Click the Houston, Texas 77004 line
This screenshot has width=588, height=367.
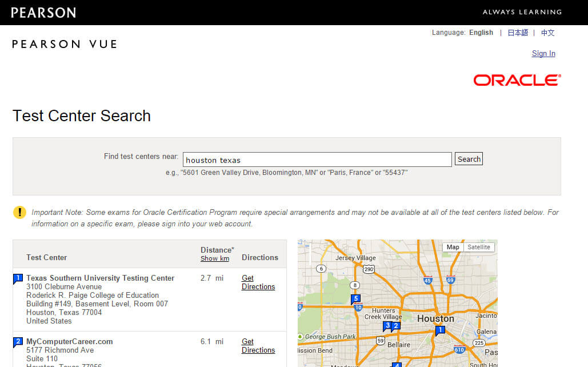(x=64, y=313)
